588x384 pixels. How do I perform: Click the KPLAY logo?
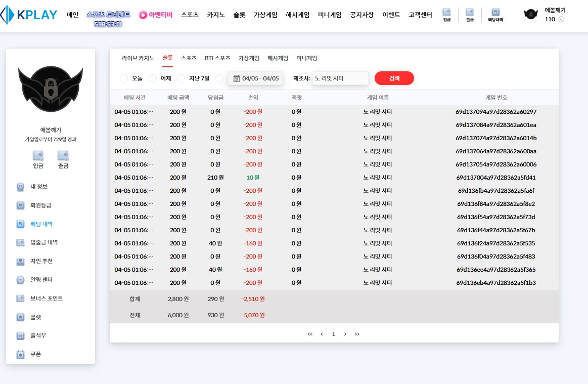[29, 15]
